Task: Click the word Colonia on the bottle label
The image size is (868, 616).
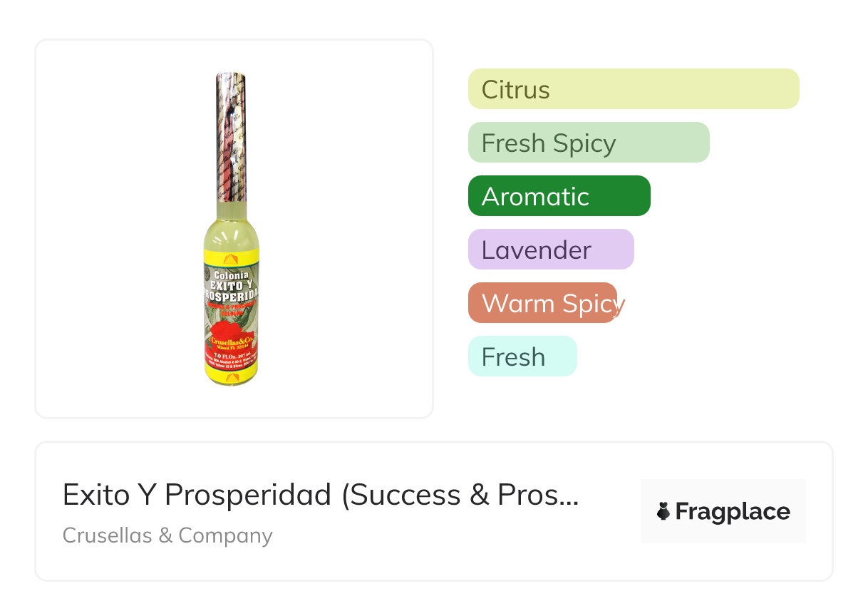Action: [x=229, y=274]
